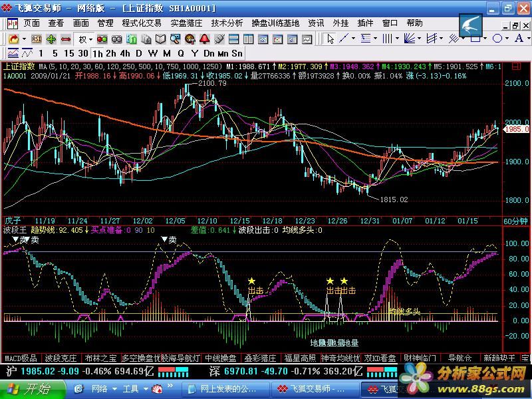Click the red alarm bell icon
The width and height of the screenshot is (532, 399).
point(204,39)
